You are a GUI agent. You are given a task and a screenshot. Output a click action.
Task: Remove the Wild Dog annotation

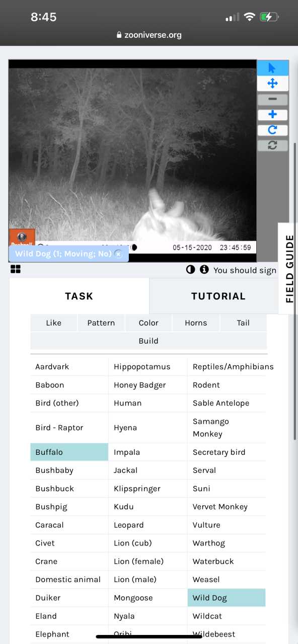(x=118, y=254)
